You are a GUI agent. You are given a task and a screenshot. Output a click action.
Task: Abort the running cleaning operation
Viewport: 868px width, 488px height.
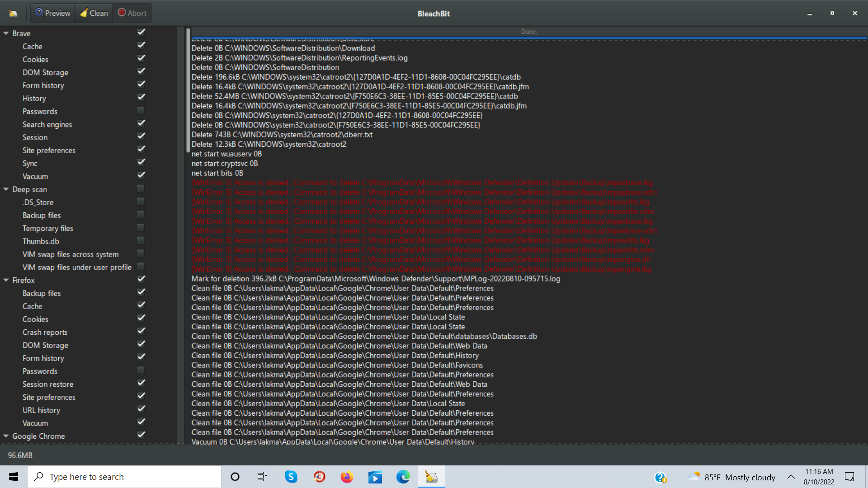click(132, 13)
